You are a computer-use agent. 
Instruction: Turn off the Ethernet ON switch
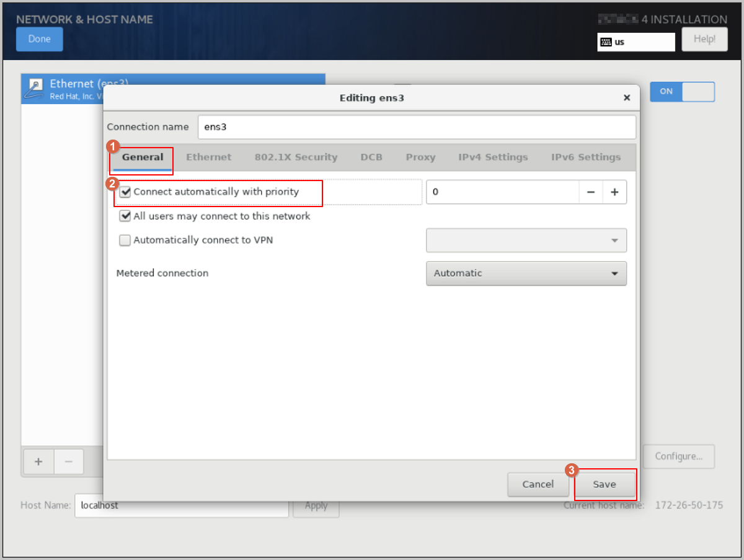[682, 92]
